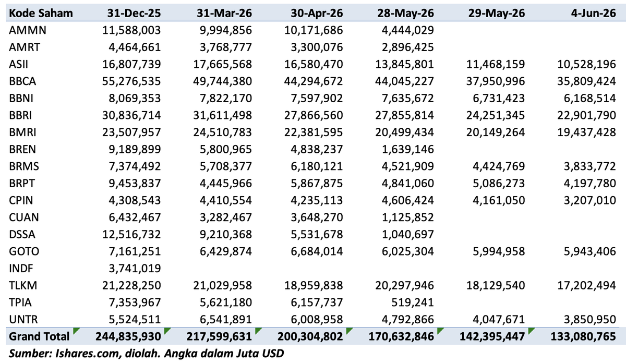Click INDF value 3,741,019
626x364 pixels.
click(135, 268)
